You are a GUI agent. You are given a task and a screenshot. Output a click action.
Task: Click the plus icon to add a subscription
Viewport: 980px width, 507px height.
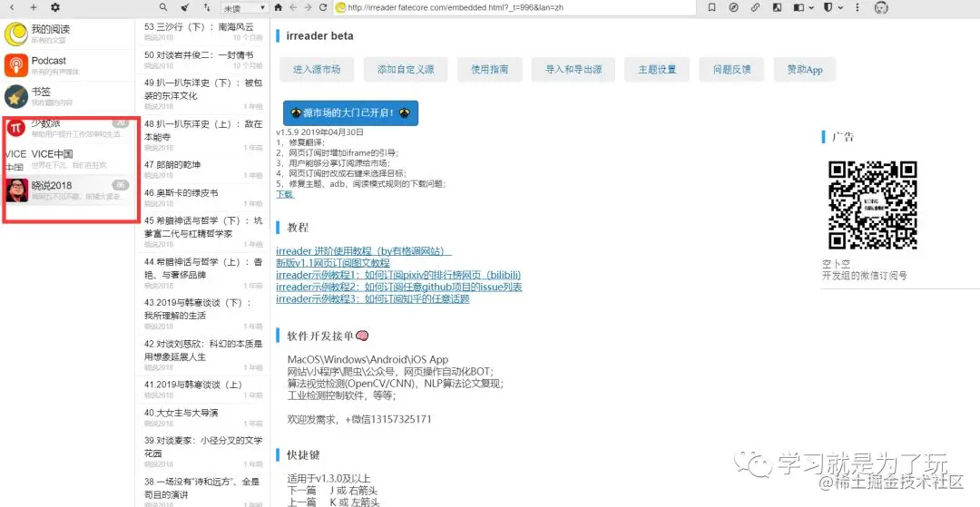tap(34, 7)
